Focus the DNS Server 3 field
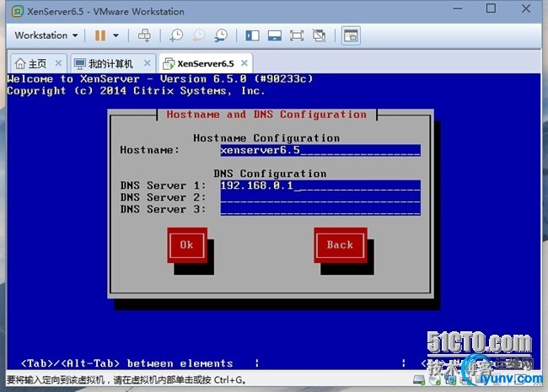This screenshot has height=392, width=548. [x=320, y=209]
